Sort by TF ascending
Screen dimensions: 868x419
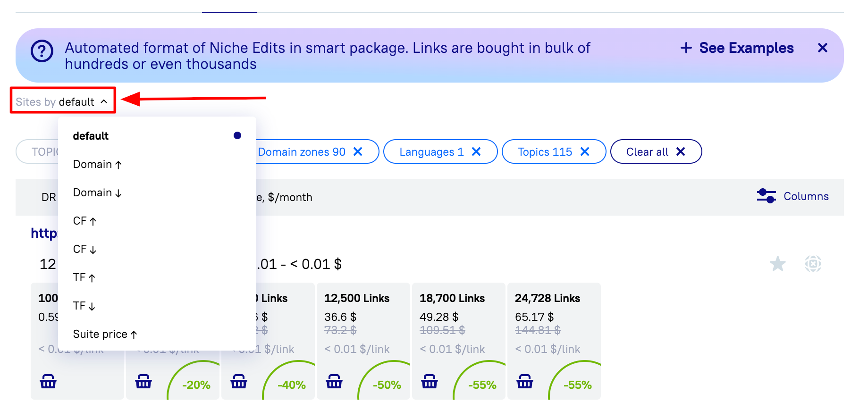(157, 277)
